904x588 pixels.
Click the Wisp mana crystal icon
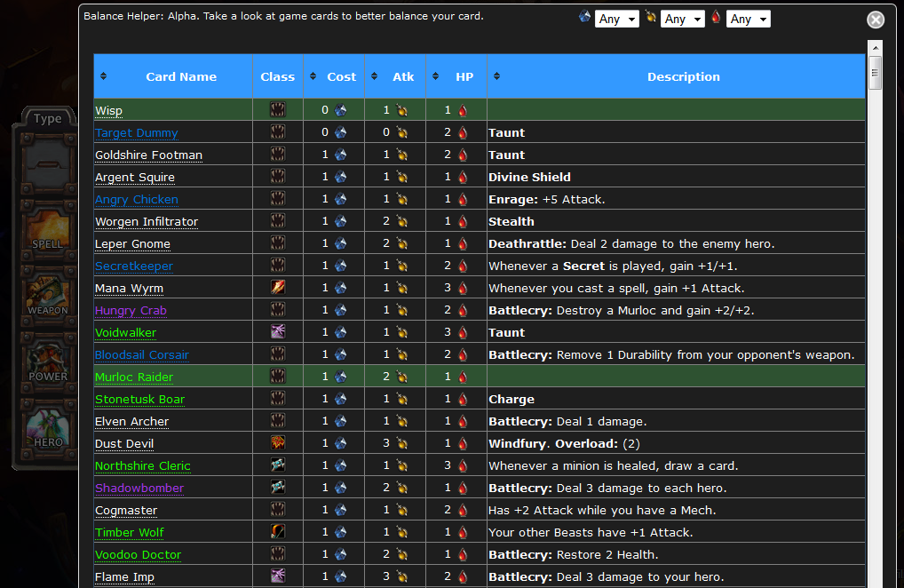[x=341, y=110]
